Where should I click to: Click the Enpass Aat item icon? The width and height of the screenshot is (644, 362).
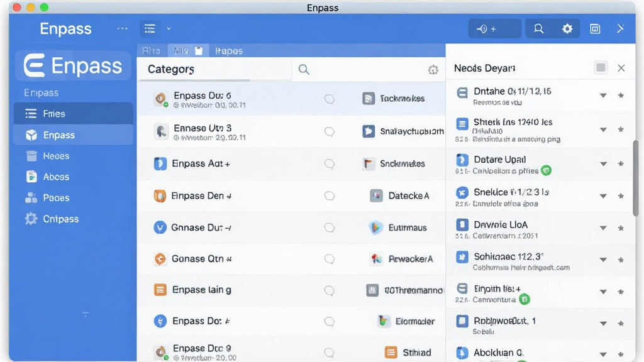160,163
